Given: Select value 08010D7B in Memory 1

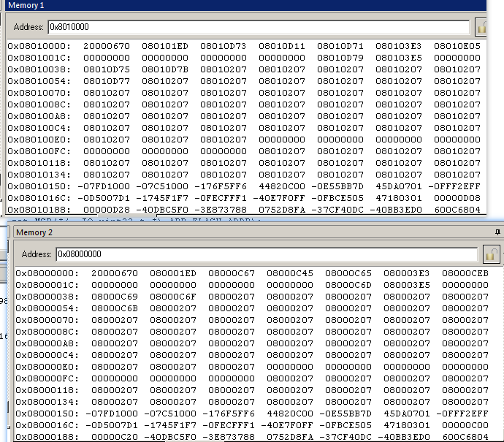Looking at the screenshot, I should pyautogui.click(x=165, y=69).
